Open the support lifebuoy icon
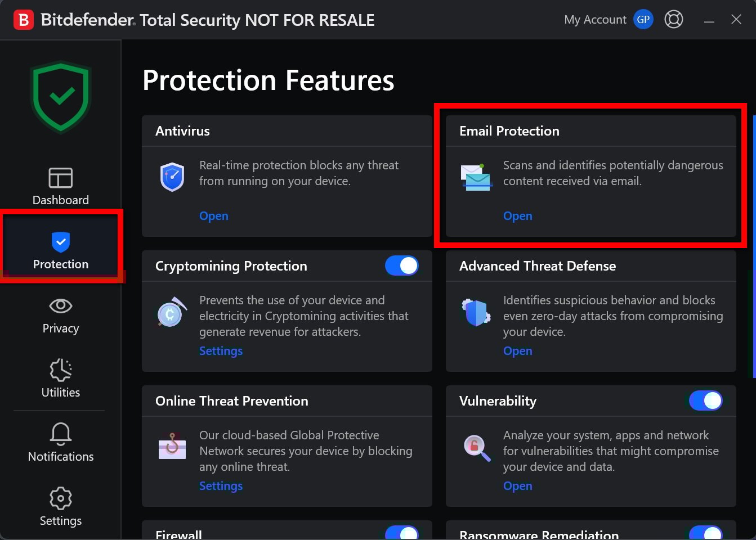 (673, 20)
